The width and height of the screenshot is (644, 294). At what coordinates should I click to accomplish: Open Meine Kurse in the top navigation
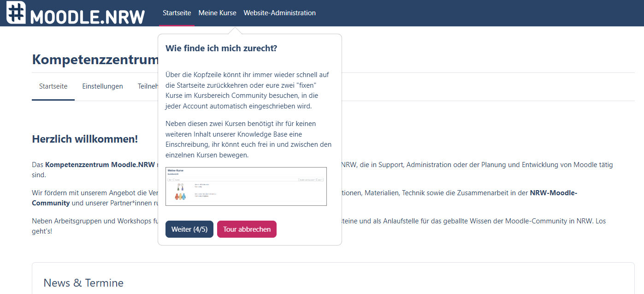[x=217, y=13]
